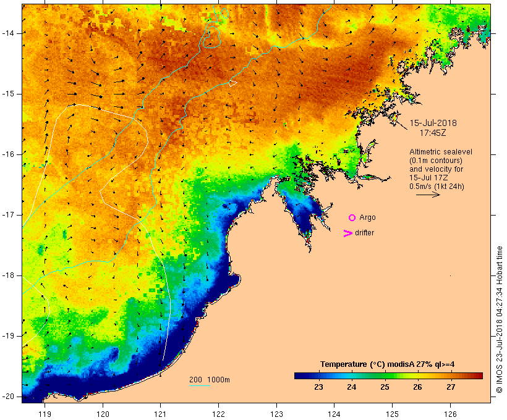Click the text 'and velocity for'
The image size is (507, 420).
[x=436, y=169]
